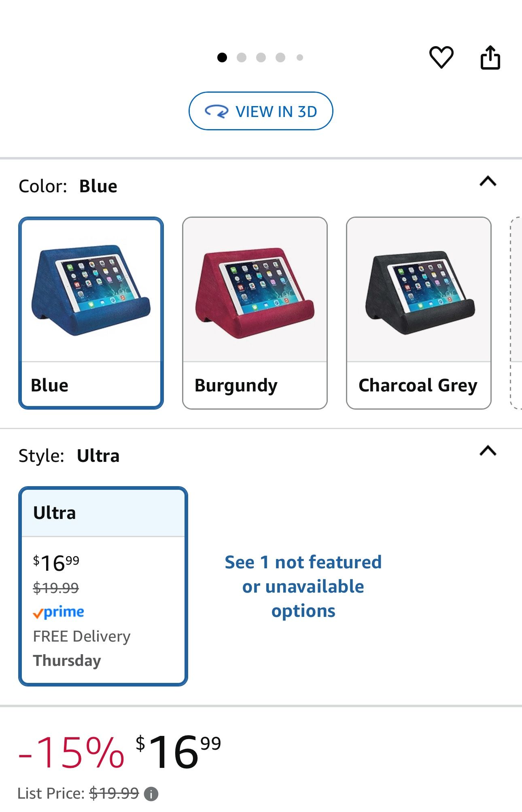Select the last carousel dot indicator
Viewport: 522px width, 812px height.
pyautogui.click(x=300, y=57)
